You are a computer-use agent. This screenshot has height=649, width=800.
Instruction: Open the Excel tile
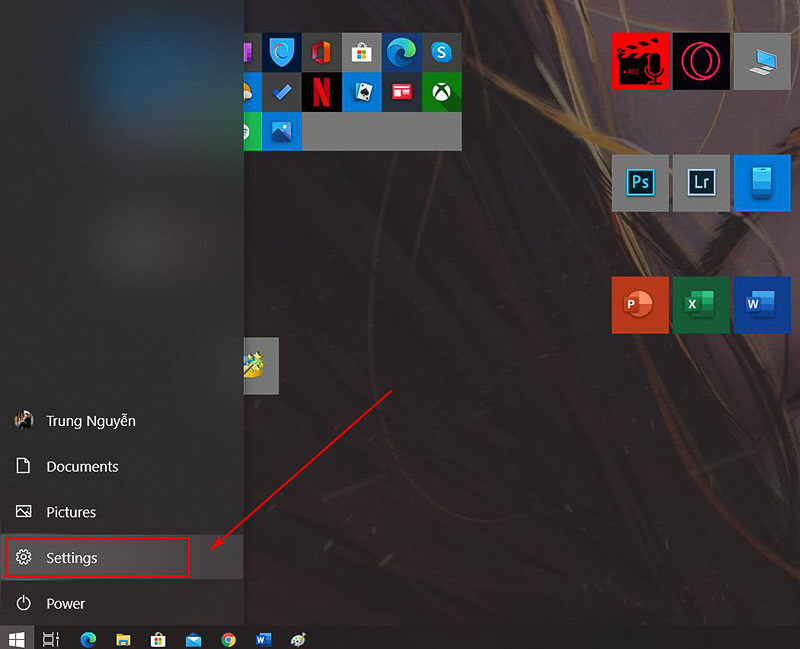pyautogui.click(x=701, y=305)
